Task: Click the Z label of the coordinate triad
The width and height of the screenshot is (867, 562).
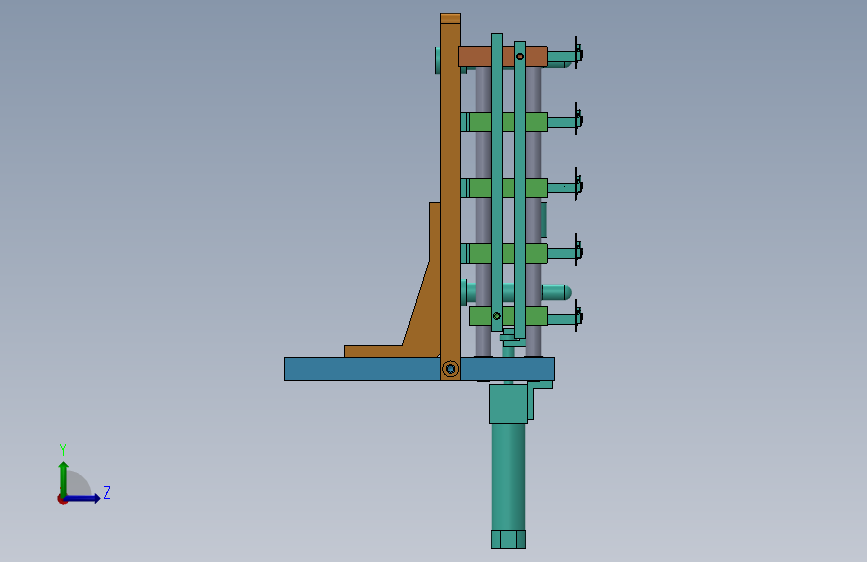Action: pyautogui.click(x=107, y=492)
